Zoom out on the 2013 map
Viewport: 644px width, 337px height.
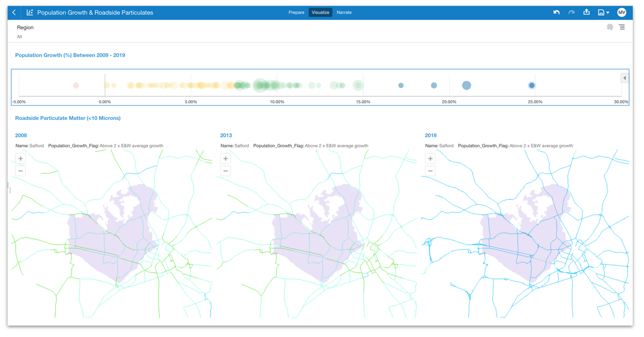225,171
